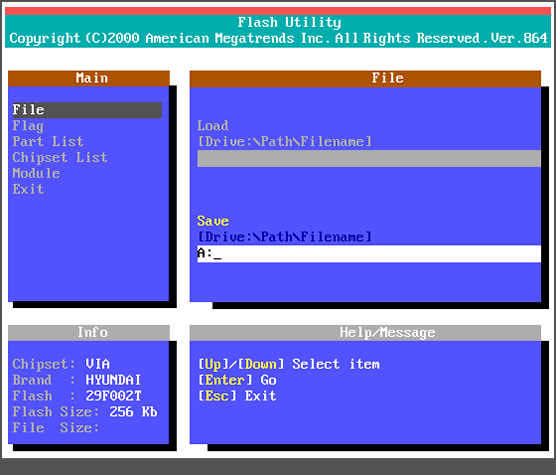
Task: Click the File panel title bar
Action: tap(365, 78)
